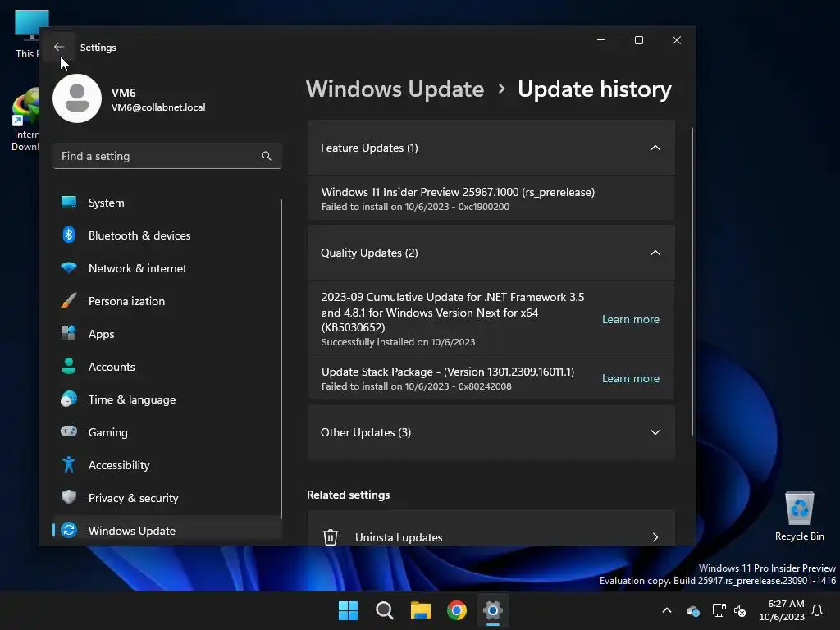This screenshot has height=630, width=840.
Task: Click the Accessibility figure icon
Action: (x=69, y=464)
